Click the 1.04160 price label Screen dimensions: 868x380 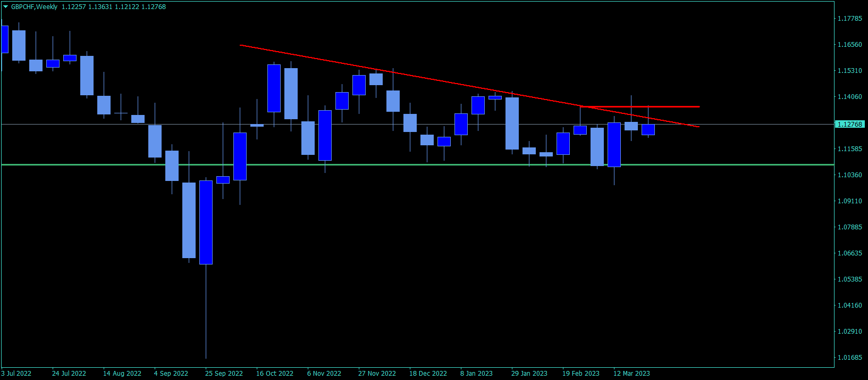click(850, 305)
